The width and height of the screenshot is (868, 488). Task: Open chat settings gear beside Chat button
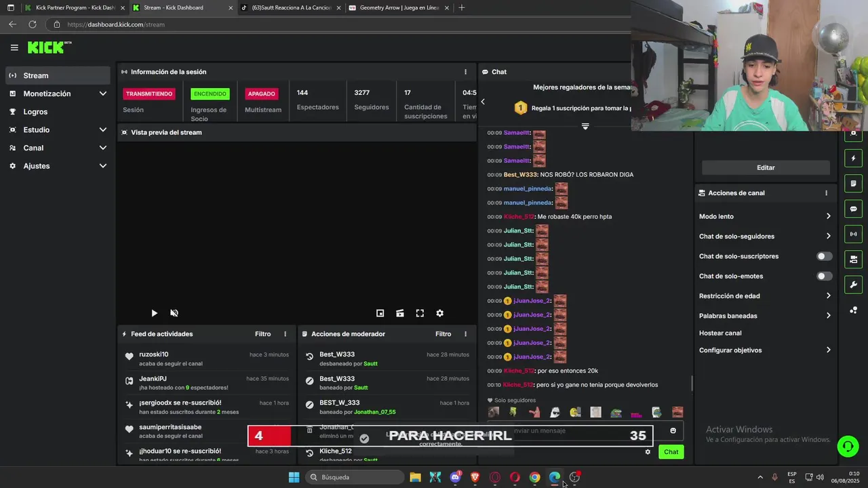tap(648, 452)
